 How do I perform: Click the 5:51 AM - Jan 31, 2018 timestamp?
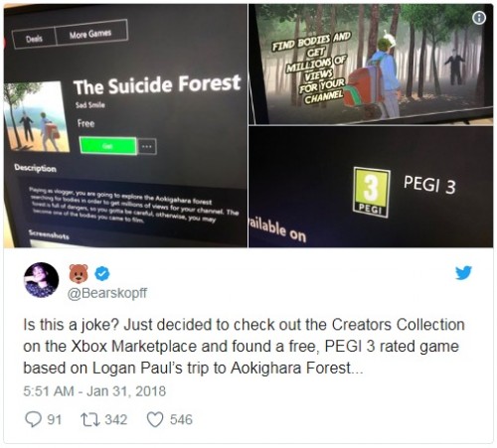tap(94, 391)
